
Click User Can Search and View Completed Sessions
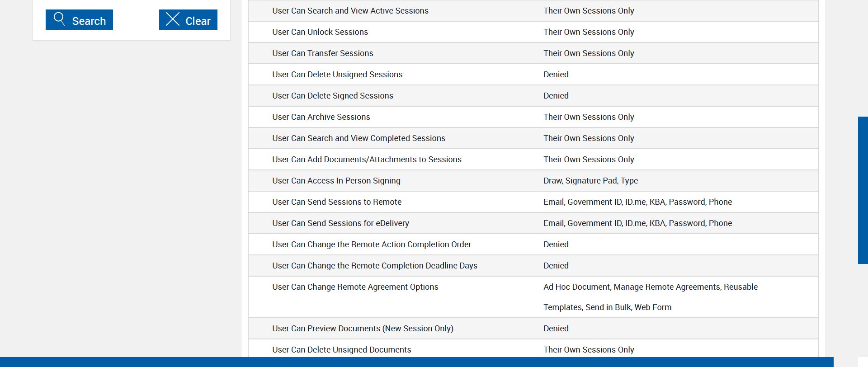359,138
